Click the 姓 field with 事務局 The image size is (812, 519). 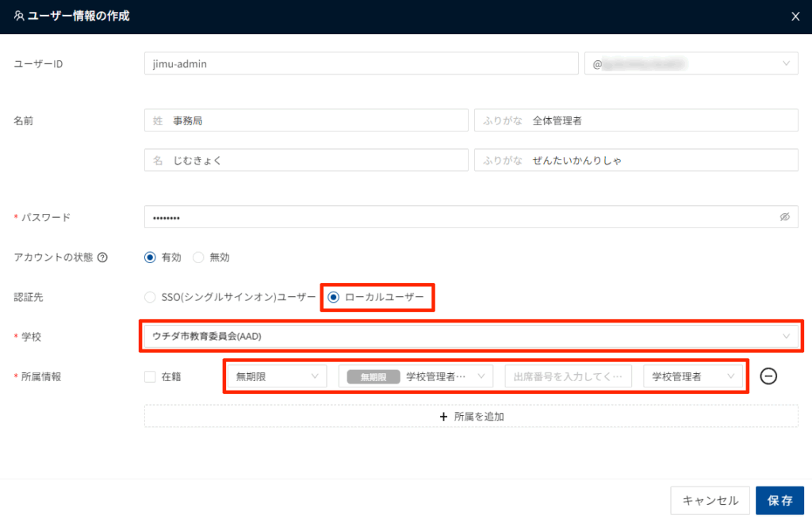coord(306,120)
